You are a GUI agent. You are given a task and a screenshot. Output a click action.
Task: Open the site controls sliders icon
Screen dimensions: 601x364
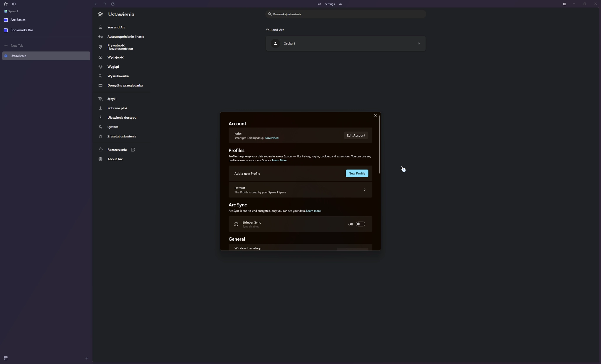pyautogui.click(x=340, y=4)
